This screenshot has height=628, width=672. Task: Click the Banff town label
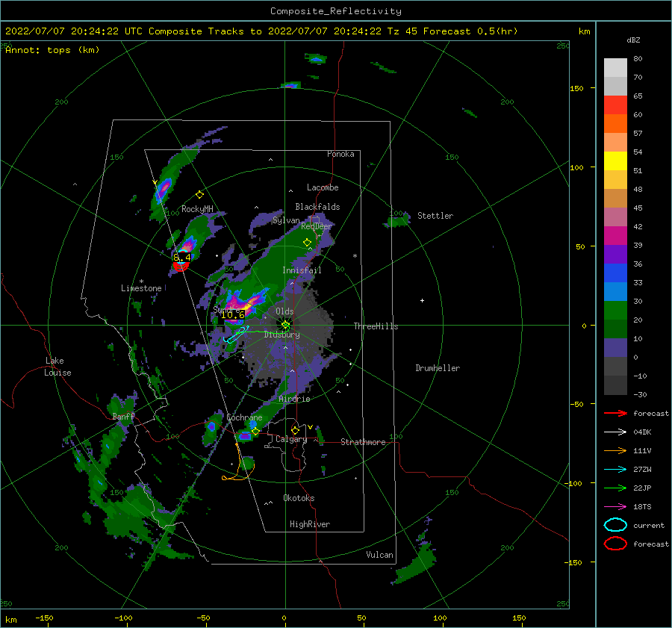point(124,416)
